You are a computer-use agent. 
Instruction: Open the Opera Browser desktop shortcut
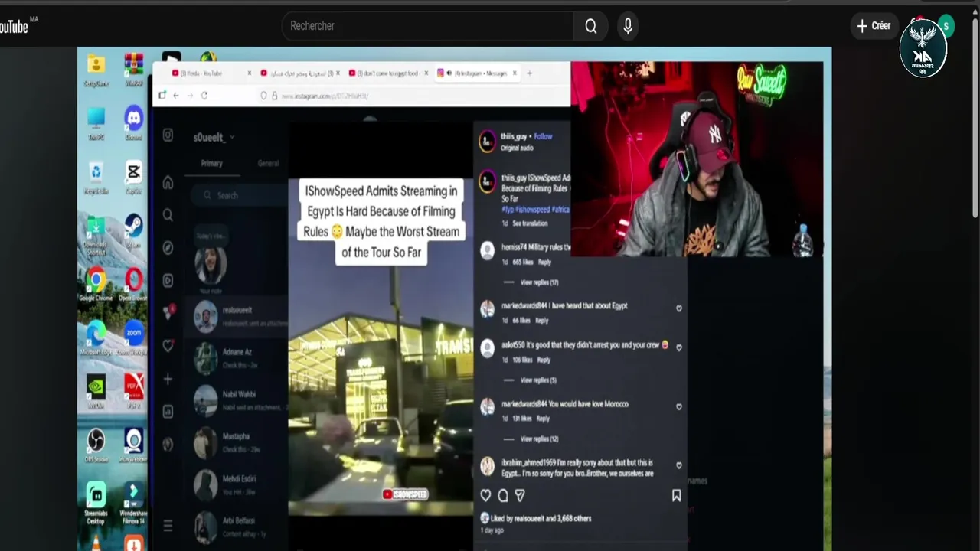(134, 284)
